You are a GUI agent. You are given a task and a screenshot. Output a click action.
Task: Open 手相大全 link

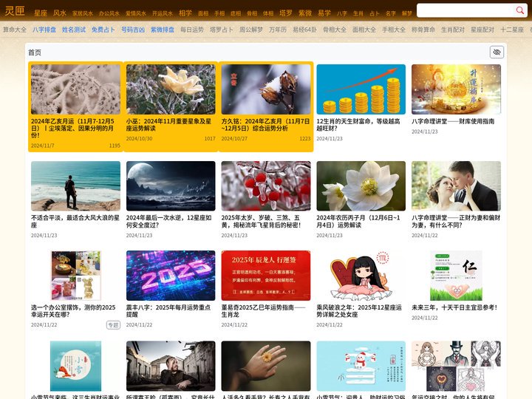click(394, 30)
